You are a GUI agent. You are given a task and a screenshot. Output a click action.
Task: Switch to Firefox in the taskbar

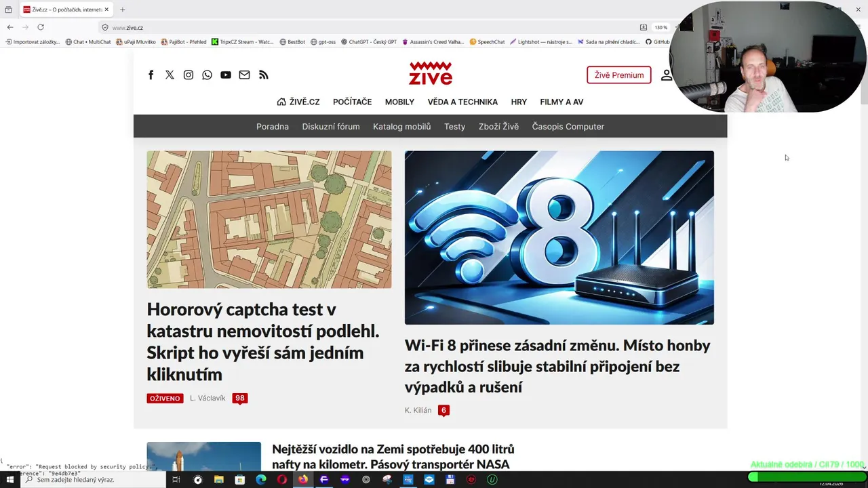[302, 479]
